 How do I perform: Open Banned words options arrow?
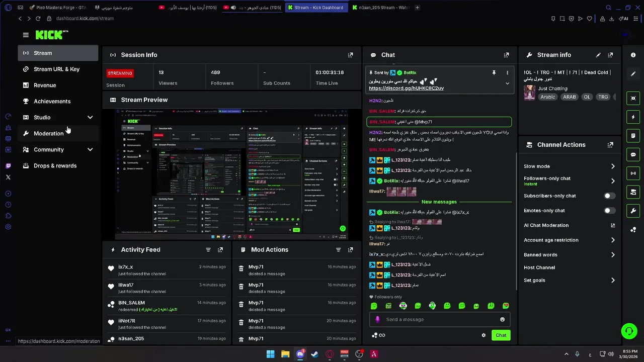pyautogui.click(x=613, y=255)
